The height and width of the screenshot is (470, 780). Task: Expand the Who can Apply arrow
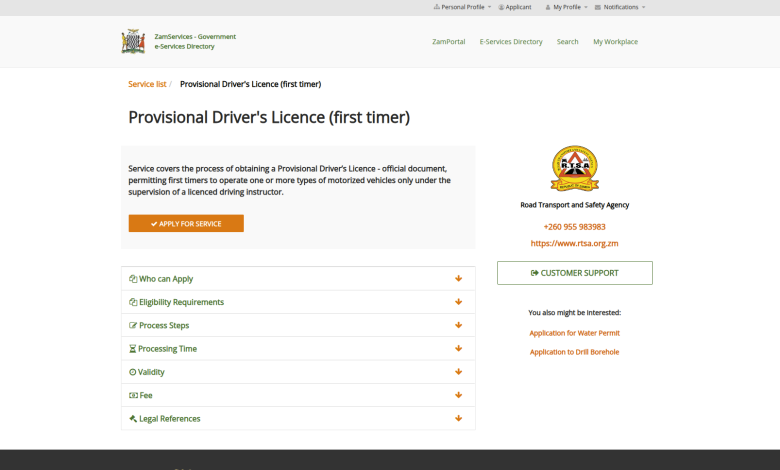(458, 279)
